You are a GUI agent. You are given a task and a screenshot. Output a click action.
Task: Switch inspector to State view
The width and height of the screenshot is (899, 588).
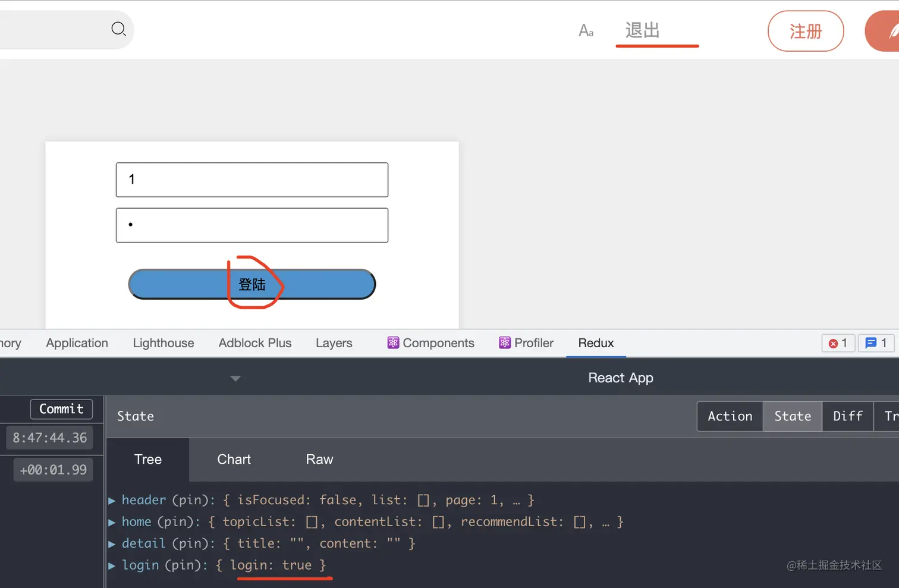pyautogui.click(x=793, y=416)
